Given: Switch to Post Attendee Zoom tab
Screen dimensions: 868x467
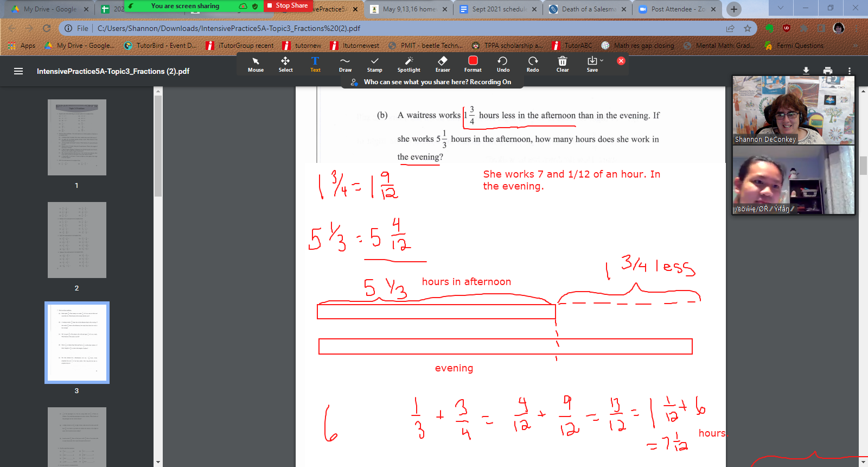Looking at the screenshot, I should pyautogui.click(x=677, y=9).
